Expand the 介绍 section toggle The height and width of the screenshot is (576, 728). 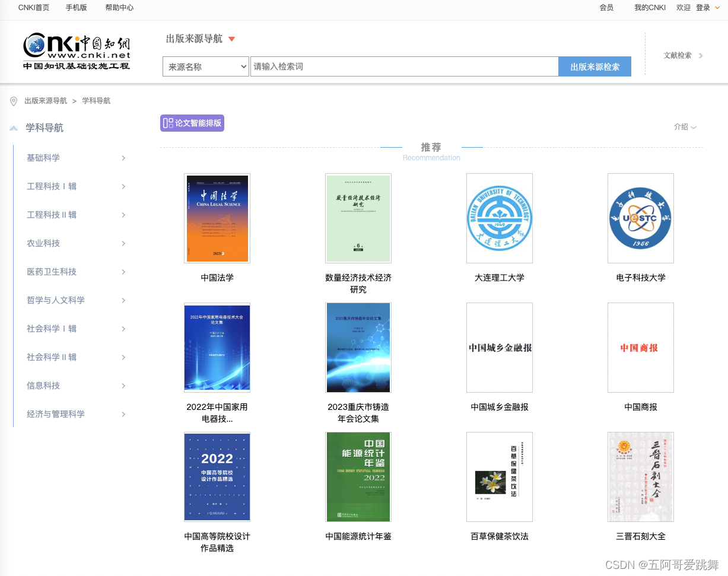click(685, 127)
